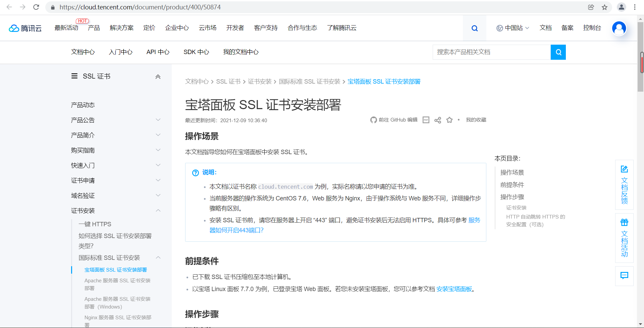Viewport: 644px width, 328px height.
Task: Open the 文档反馈 feedback side button
Action: point(624,185)
